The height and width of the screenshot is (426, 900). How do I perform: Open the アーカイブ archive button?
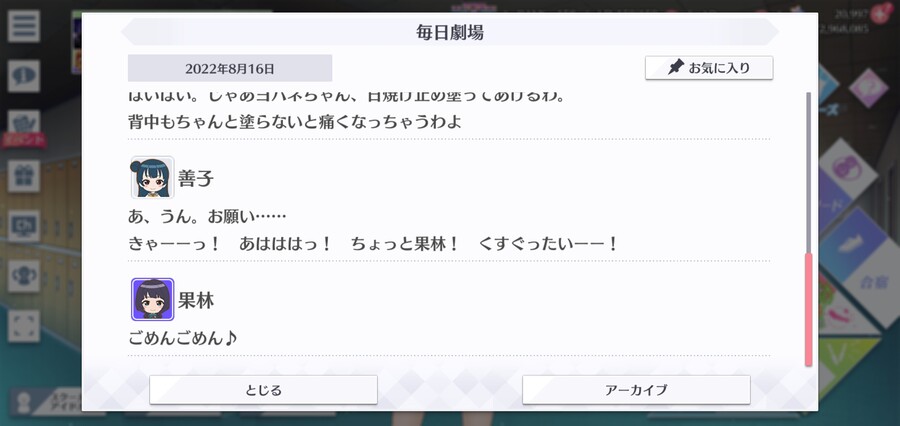[636, 390]
